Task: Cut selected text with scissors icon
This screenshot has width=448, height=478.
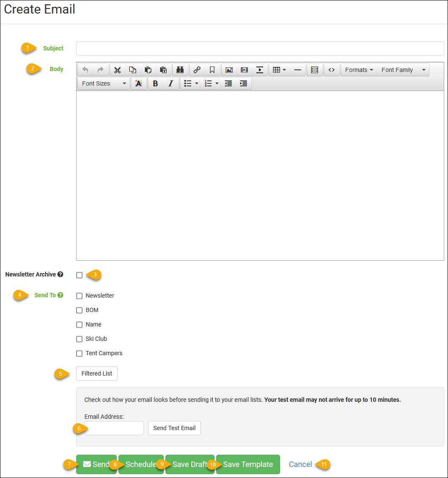Action: [117, 70]
